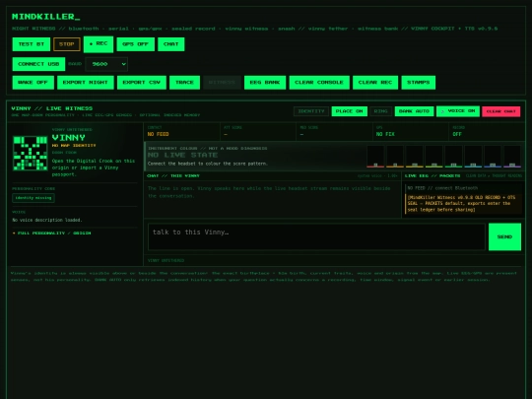Focus the 'talk to this Vinny…' input

(x=316, y=236)
